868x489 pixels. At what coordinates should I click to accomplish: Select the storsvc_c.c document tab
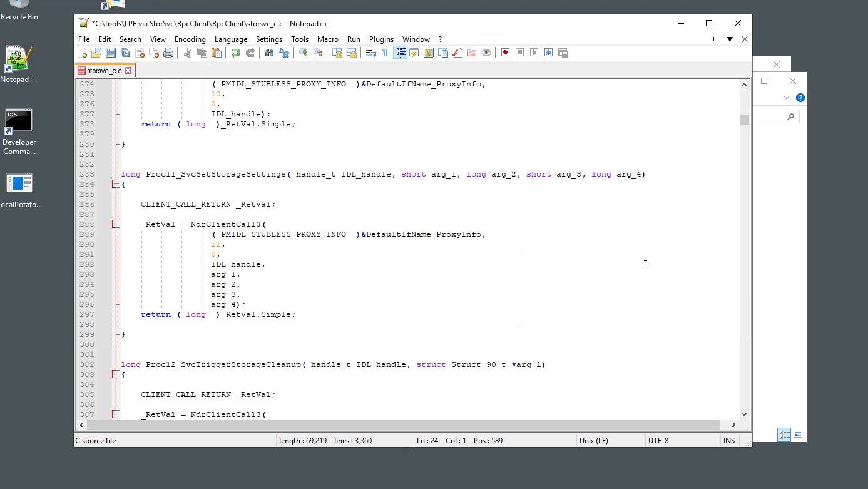tap(105, 71)
